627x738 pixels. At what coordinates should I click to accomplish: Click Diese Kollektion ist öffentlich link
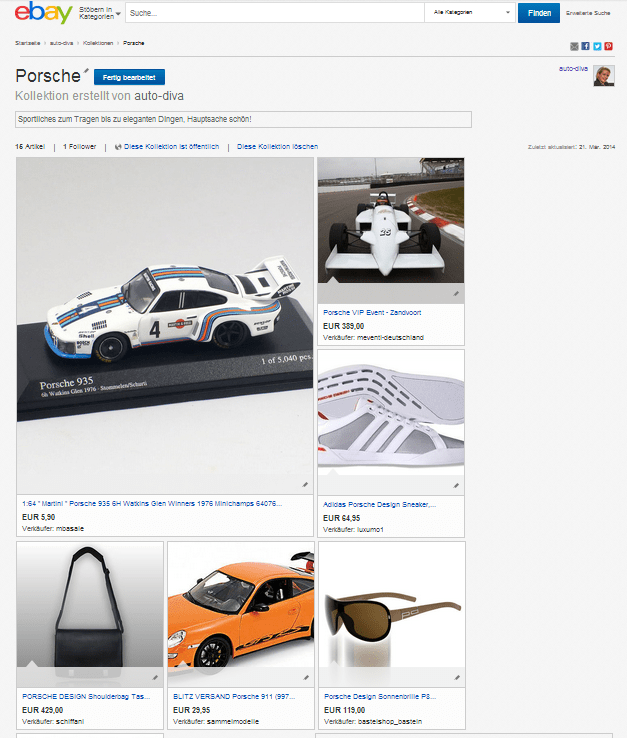pyautogui.click(x=171, y=146)
